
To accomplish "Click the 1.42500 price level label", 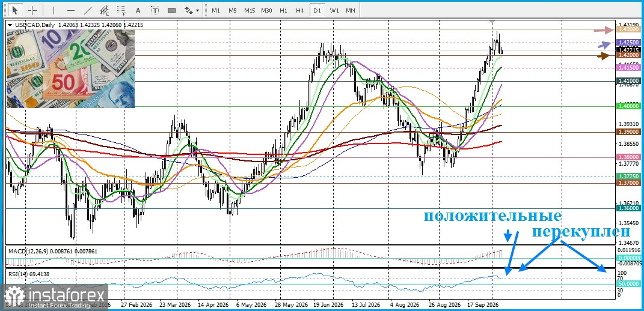I will click(628, 42).
